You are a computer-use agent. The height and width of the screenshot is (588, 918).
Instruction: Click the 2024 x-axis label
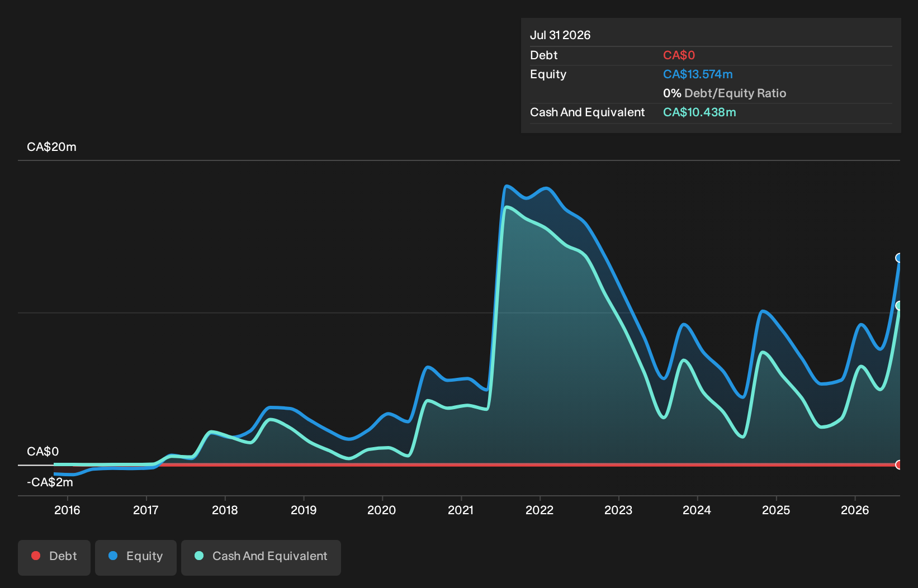[x=697, y=510]
